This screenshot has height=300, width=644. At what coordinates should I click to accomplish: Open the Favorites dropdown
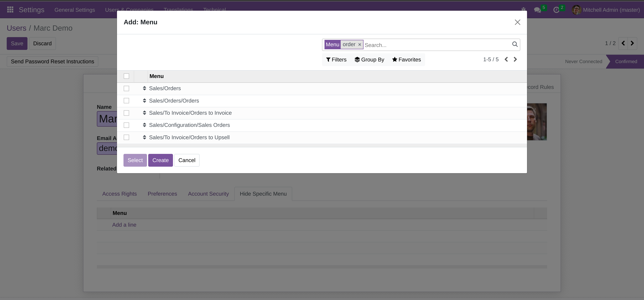(406, 60)
